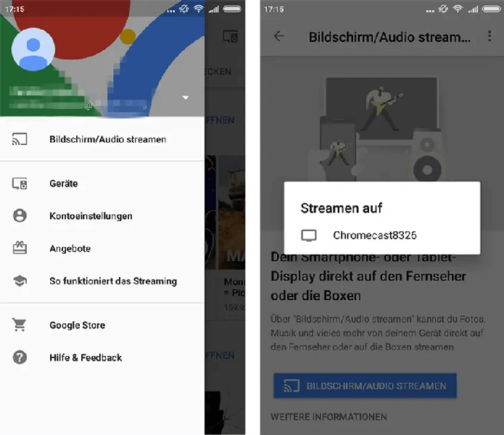Tap the right screen's battery status icon
Screen dimensions: 504x435
[491, 9]
